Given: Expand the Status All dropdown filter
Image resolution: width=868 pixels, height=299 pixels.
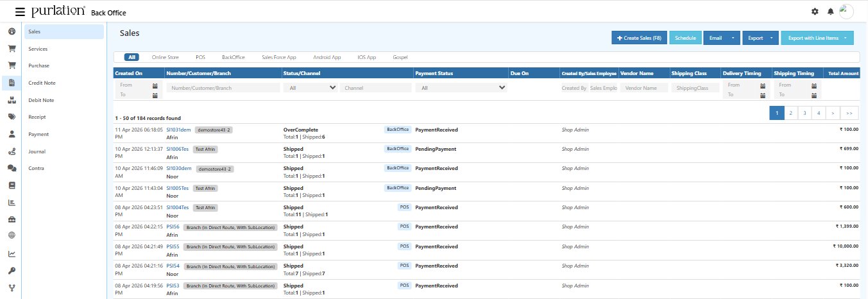Looking at the screenshot, I should click(311, 88).
